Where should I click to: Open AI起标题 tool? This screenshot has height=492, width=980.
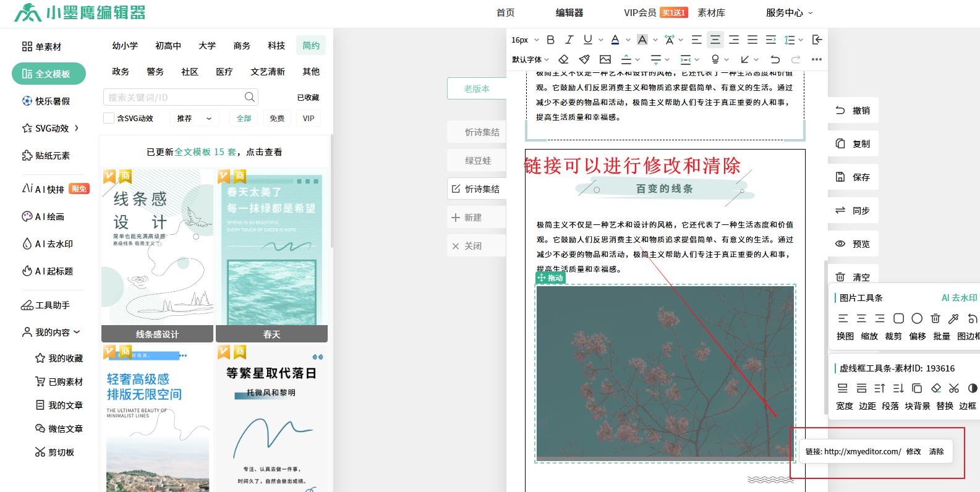pos(48,271)
